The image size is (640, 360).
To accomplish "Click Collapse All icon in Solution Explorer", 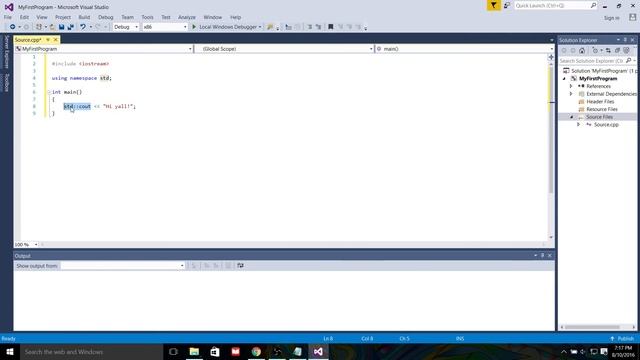I will pos(617,51).
